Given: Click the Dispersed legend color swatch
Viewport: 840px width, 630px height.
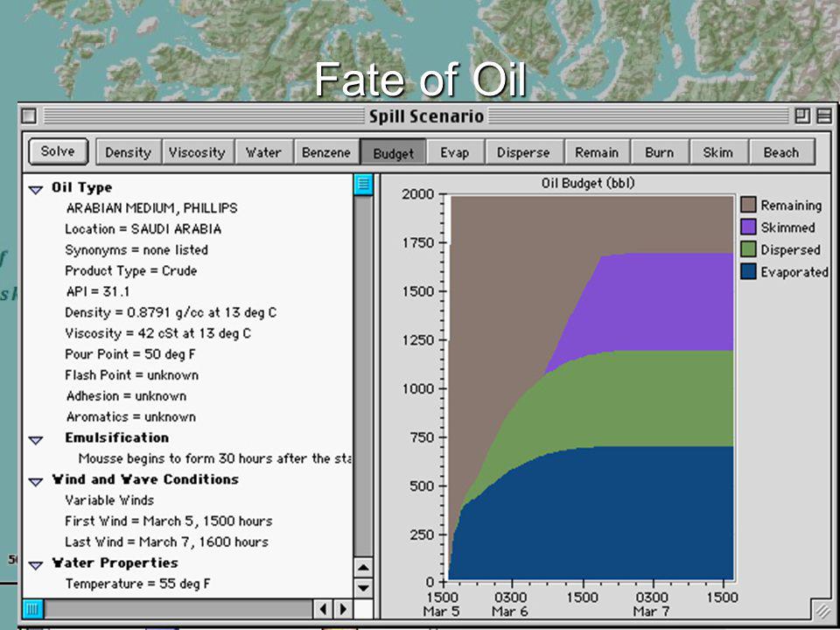Looking at the screenshot, I should pos(748,249).
